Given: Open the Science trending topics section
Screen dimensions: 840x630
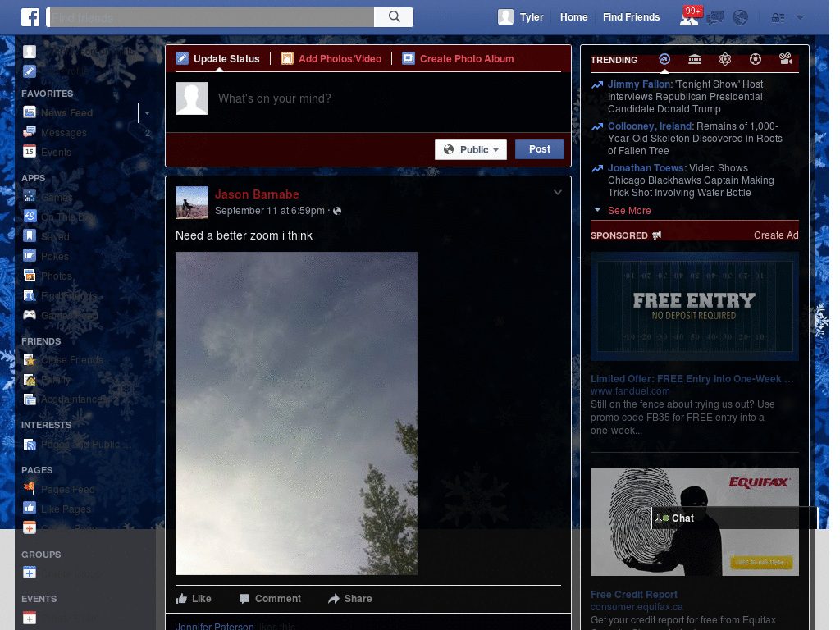Looking at the screenshot, I should tap(725, 60).
